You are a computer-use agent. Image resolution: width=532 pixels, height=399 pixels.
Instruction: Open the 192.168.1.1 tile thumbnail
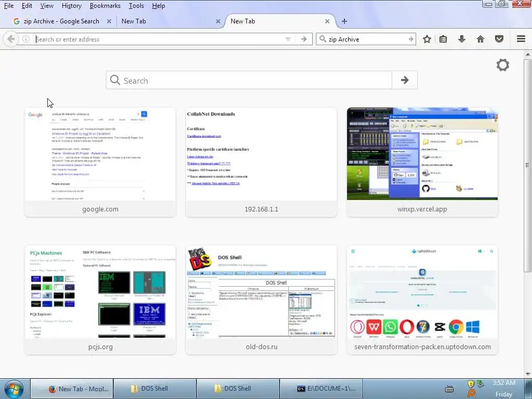(x=261, y=154)
